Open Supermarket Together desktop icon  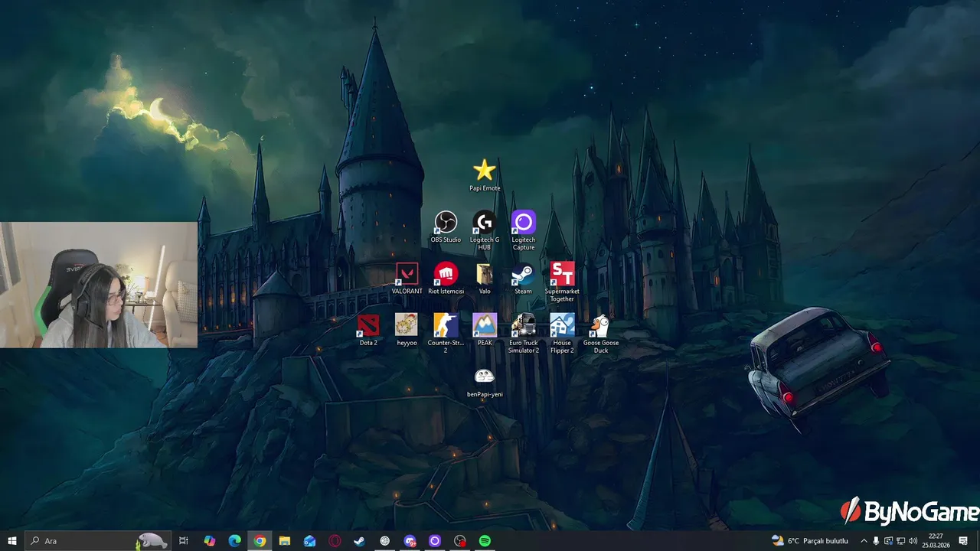coord(562,282)
